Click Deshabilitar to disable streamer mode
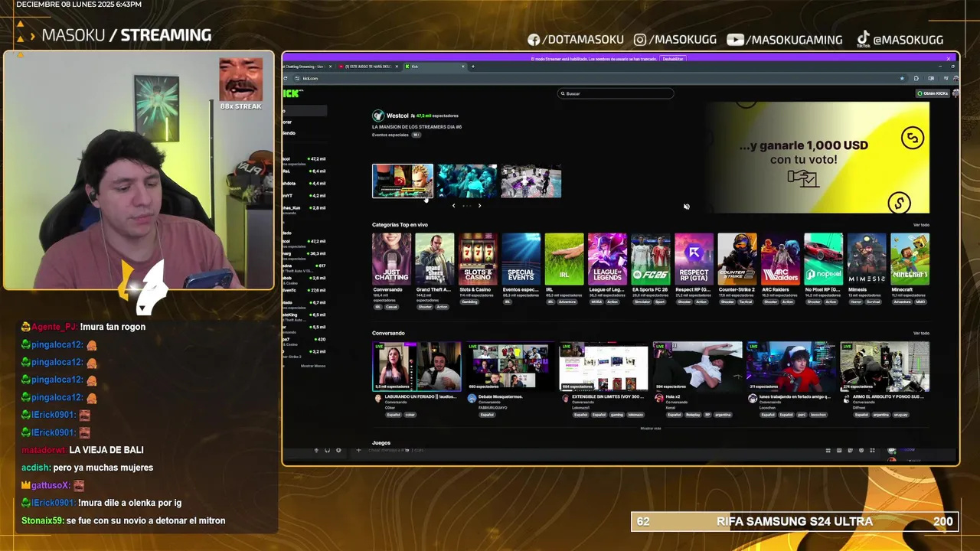This screenshot has height=551, width=980. point(673,58)
